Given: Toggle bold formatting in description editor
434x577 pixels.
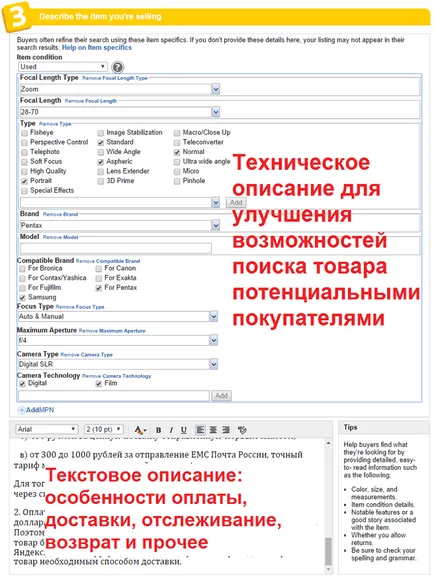Looking at the screenshot, I should pos(159,430).
